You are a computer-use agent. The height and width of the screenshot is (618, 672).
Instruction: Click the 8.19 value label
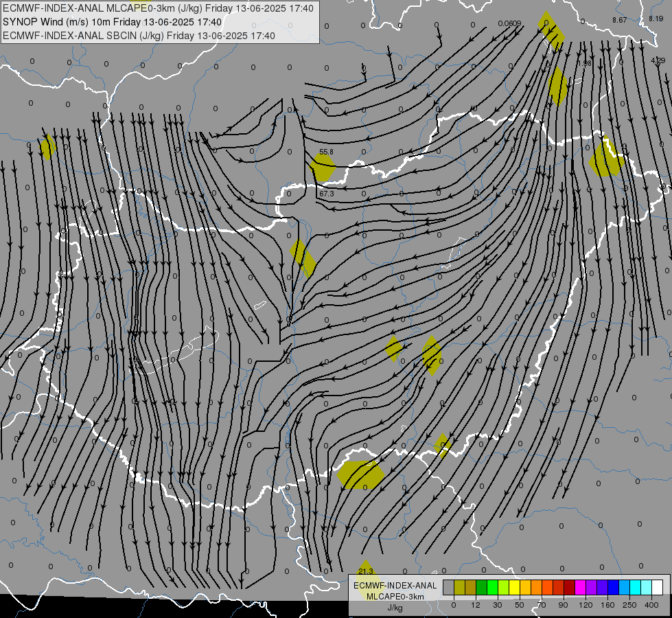(656, 19)
